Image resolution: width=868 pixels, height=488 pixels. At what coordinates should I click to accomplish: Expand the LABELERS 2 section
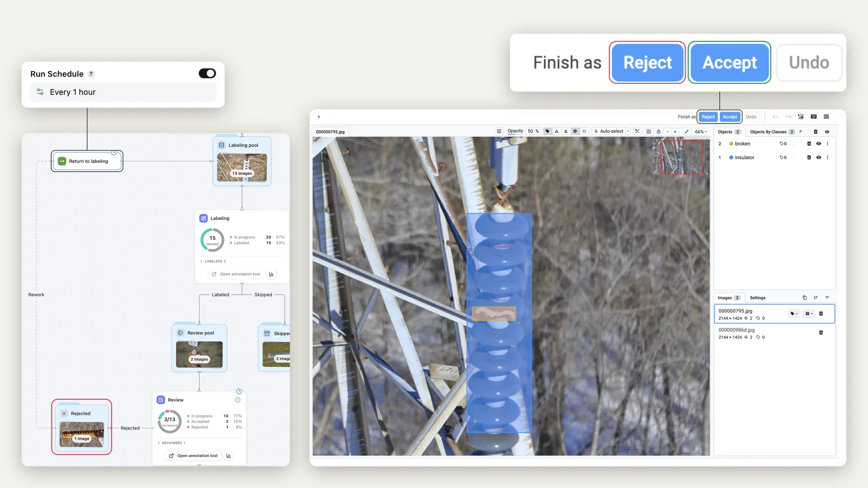(x=213, y=261)
